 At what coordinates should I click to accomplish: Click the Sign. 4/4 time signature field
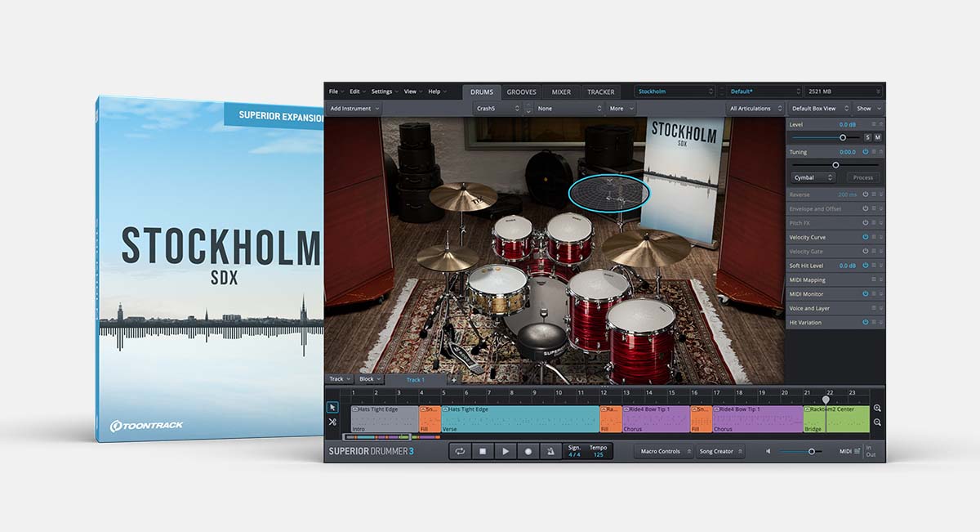pyautogui.click(x=575, y=451)
